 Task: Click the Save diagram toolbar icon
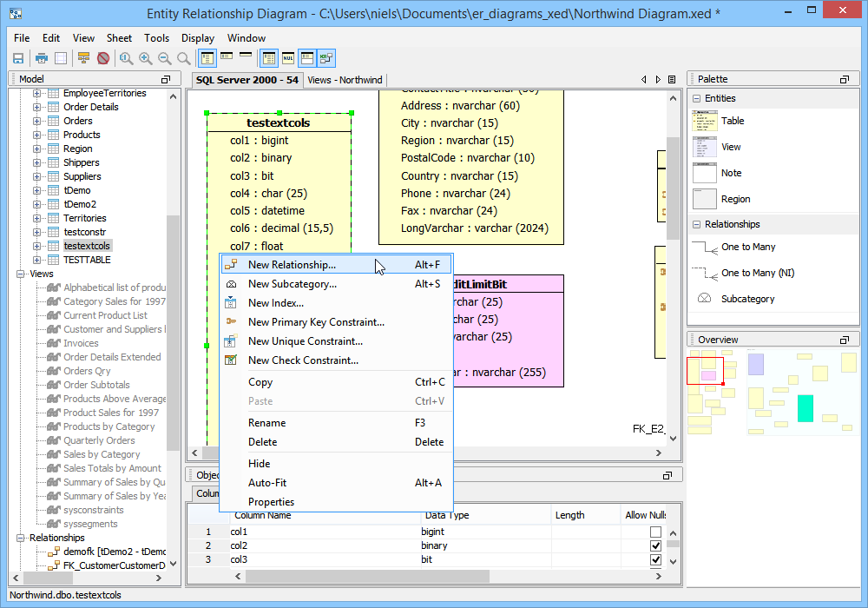pos(17,58)
